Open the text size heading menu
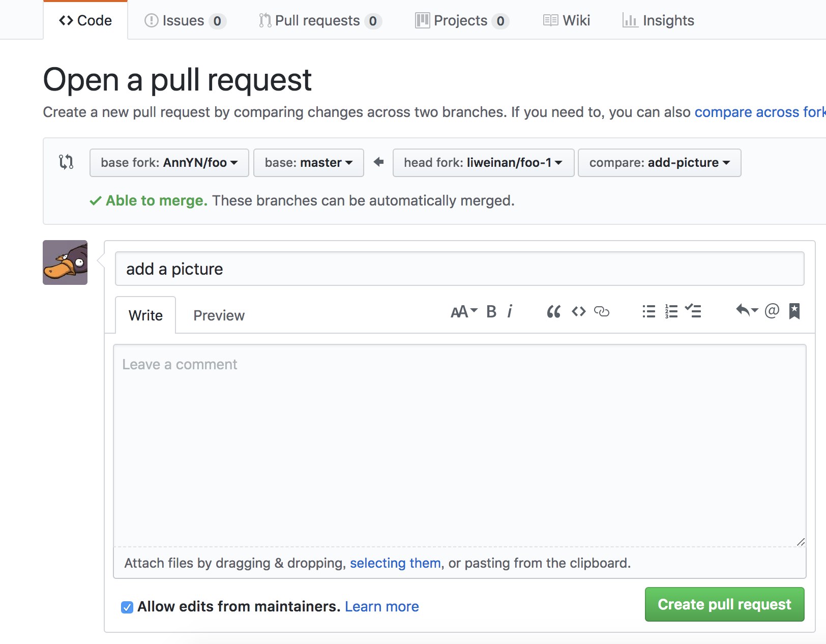This screenshot has height=644, width=826. pos(464,311)
